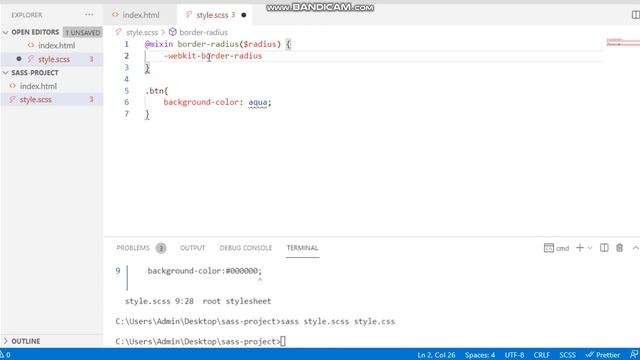The width and height of the screenshot is (640, 360).
Task: Click style.scss in the breadcrumb path
Action: 142,32
